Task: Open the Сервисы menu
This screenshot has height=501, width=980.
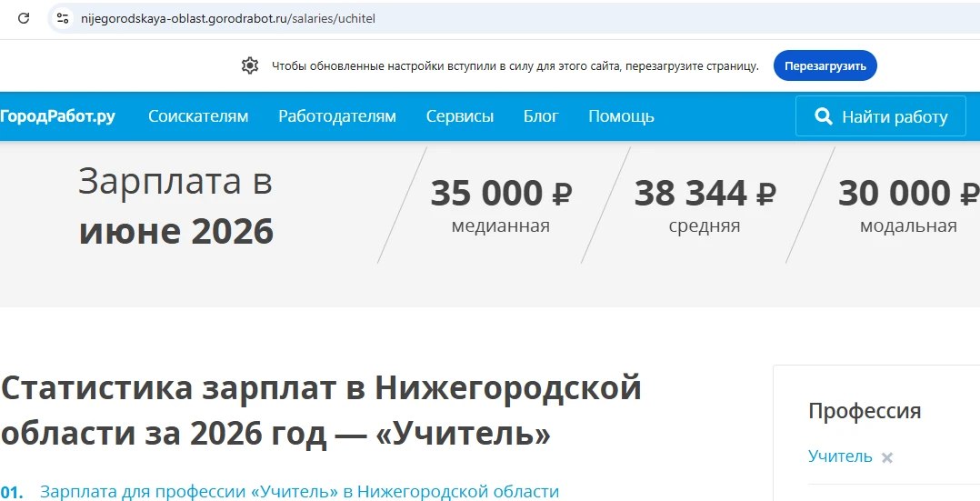Action: click(459, 116)
